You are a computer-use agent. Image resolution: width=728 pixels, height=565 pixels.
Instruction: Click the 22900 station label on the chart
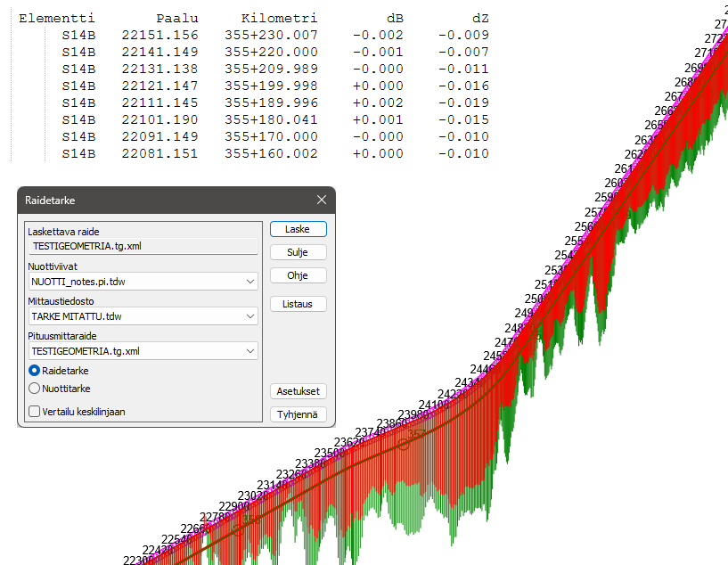point(234,506)
